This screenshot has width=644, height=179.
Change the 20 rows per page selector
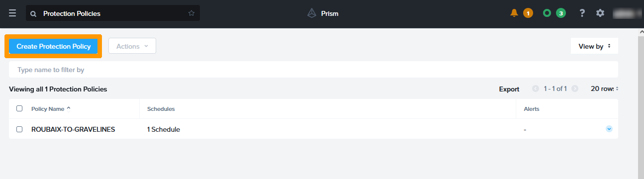604,89
